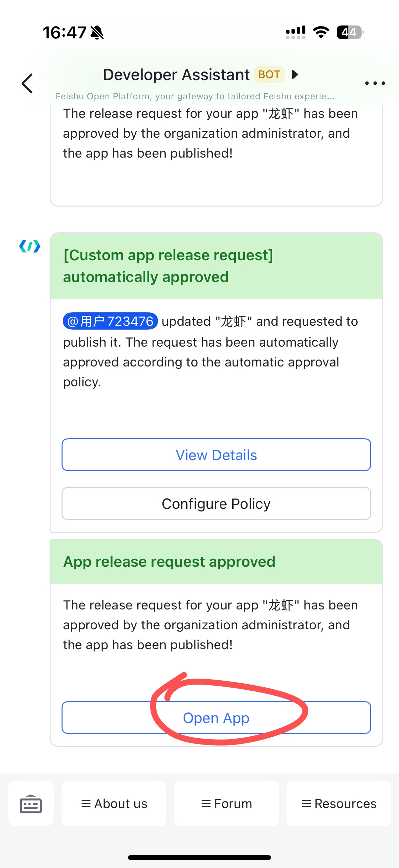The image size is (399, 868).
Task: Open the three-dot more options menu
Action: click(375, 83)
